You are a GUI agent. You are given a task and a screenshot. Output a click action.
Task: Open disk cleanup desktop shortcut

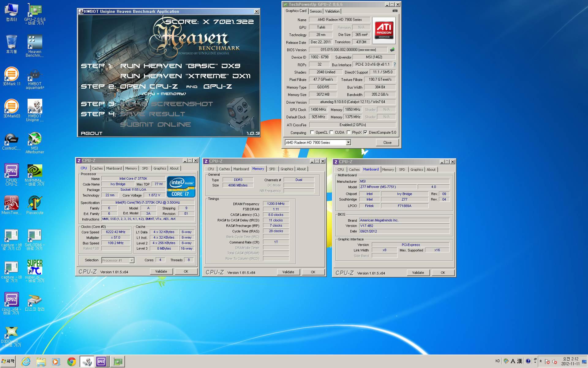(x=35, y=303)
